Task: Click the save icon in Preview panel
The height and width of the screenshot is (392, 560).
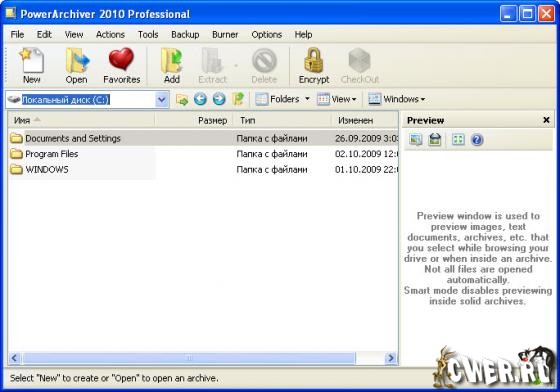Action: click(x=434, y=140)
